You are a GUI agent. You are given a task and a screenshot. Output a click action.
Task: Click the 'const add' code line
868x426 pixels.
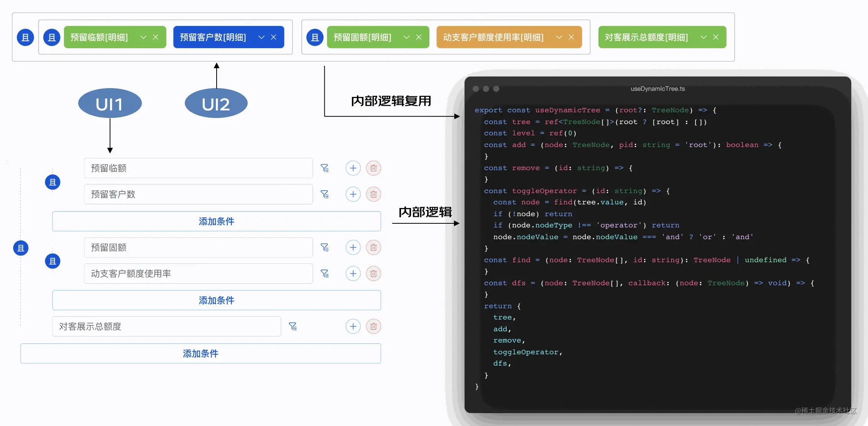[x=633, y=145]
